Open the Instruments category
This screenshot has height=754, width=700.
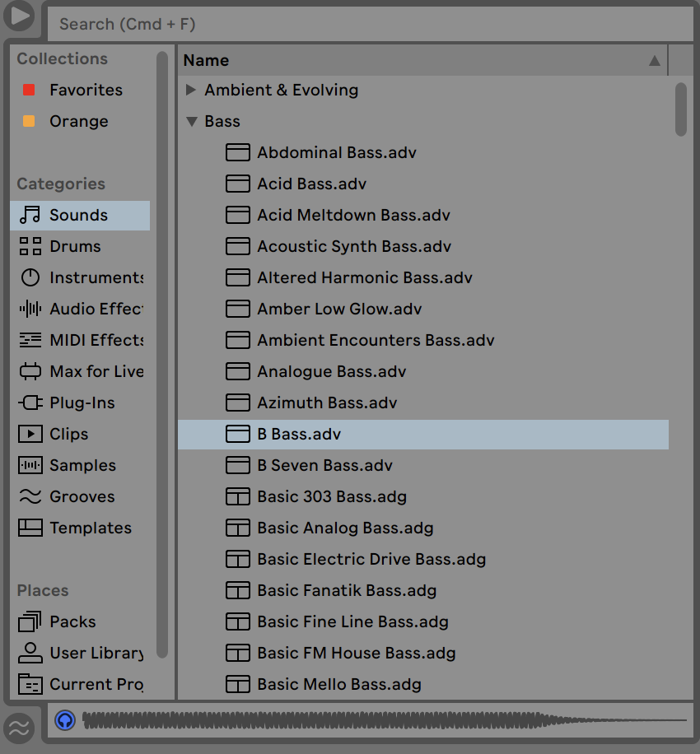[x=80, y=277]
